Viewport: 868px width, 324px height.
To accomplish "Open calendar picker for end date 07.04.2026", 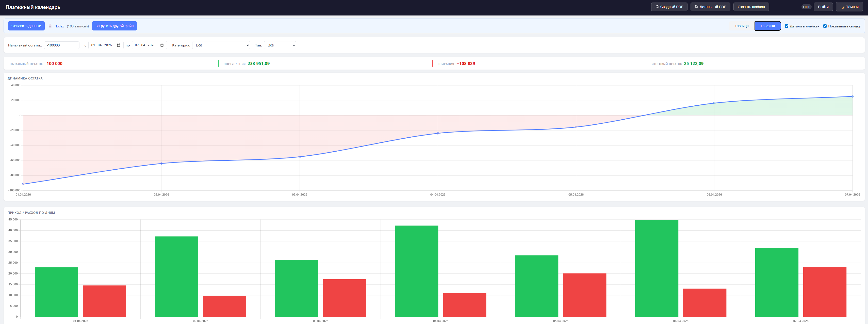I will 162,45.
